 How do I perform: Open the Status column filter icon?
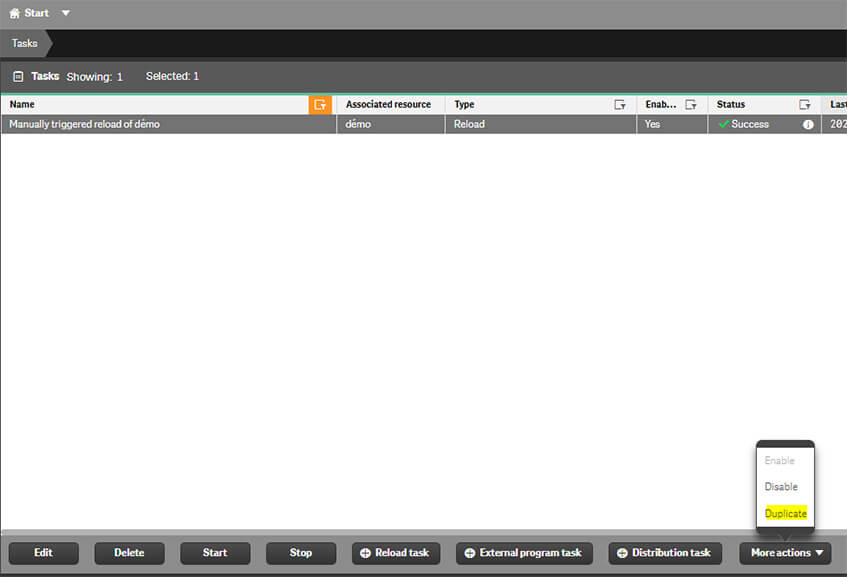(x=805, y=105)
